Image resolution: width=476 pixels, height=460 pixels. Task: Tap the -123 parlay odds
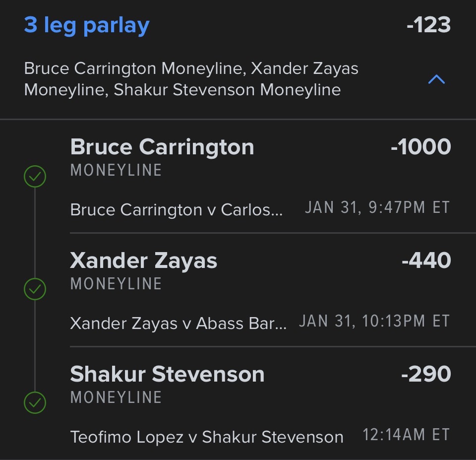click(428, 25)
